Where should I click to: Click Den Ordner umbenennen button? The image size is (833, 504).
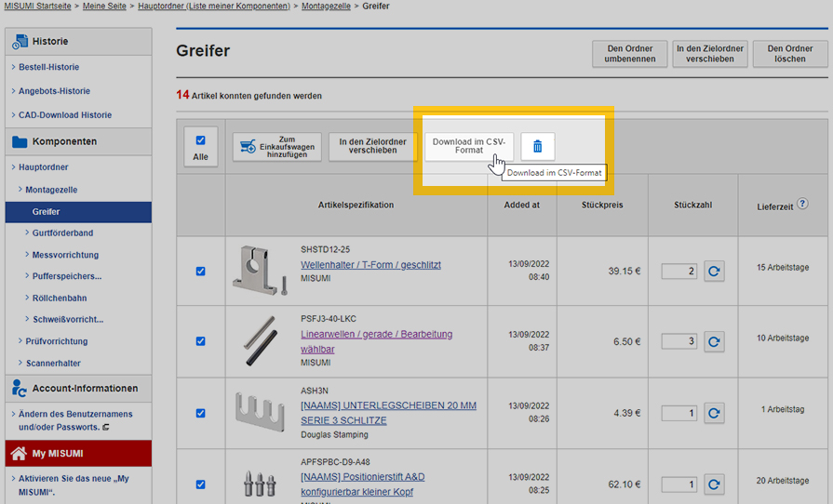pyautogui.click(x=629, y=54)
